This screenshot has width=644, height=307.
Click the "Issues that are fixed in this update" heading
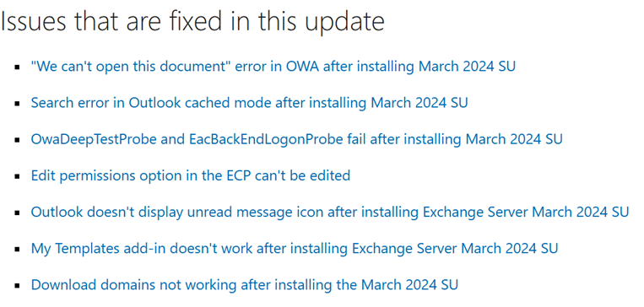point(192,23)
